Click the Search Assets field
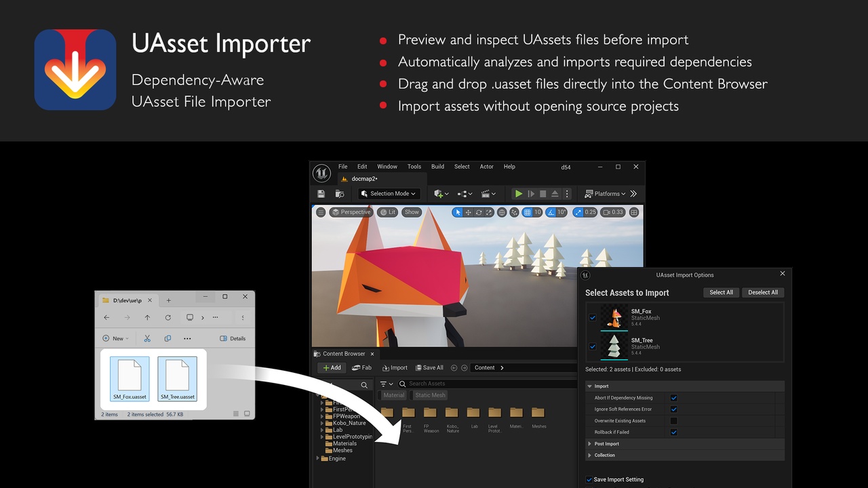 (488, 384)
